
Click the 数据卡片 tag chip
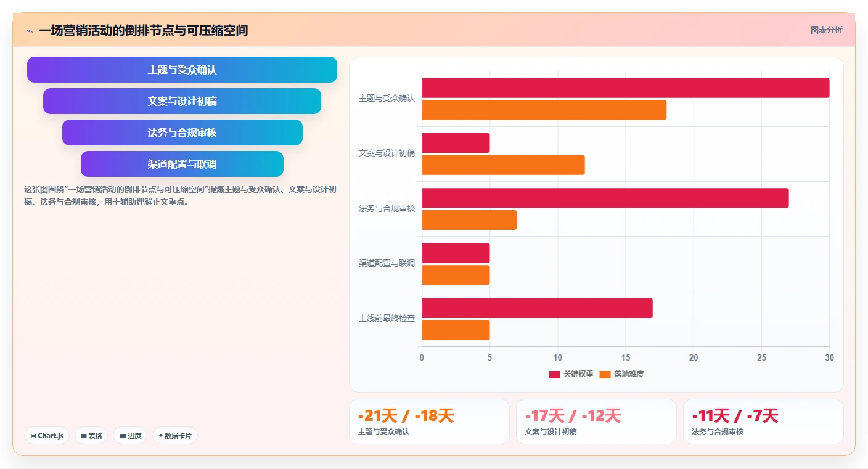(x=175, y=436)
